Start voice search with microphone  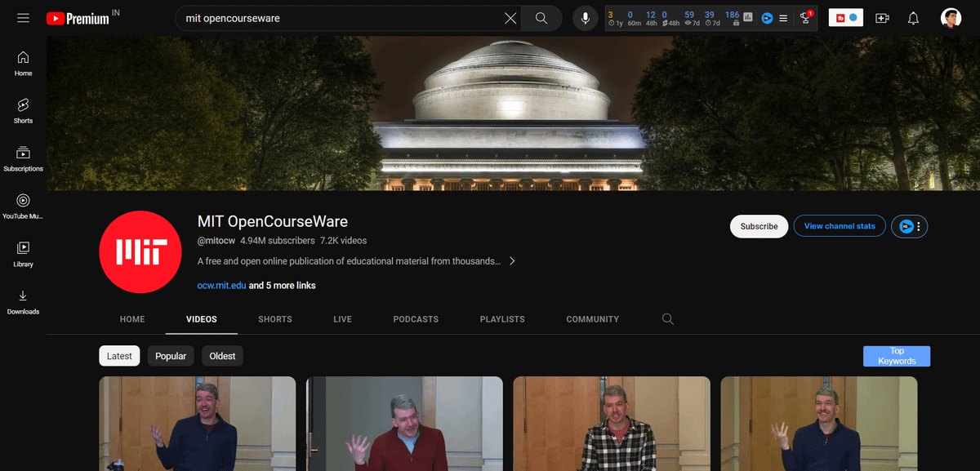pos(586,18)
